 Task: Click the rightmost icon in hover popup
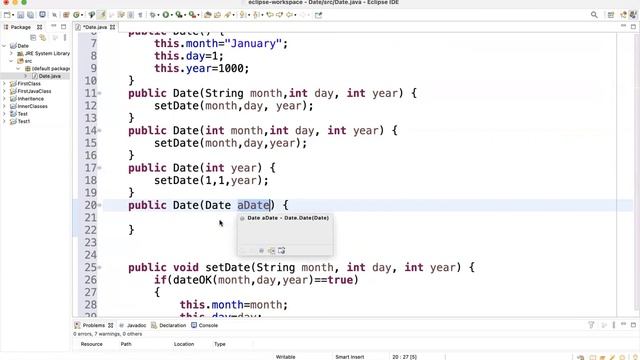tap(281, 250)
